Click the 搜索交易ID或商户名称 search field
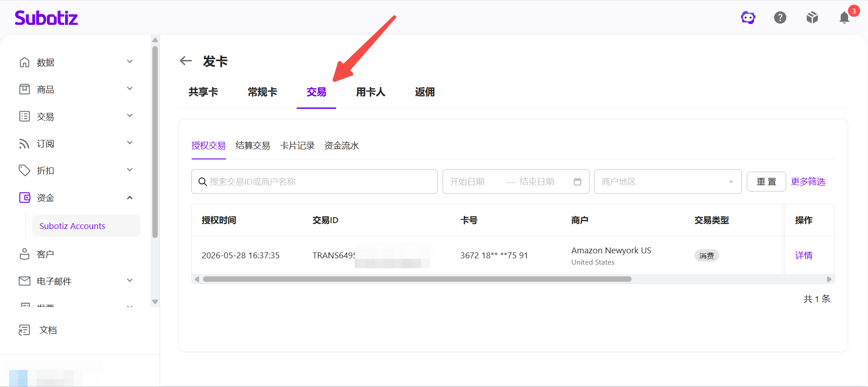 pos(314,182)
